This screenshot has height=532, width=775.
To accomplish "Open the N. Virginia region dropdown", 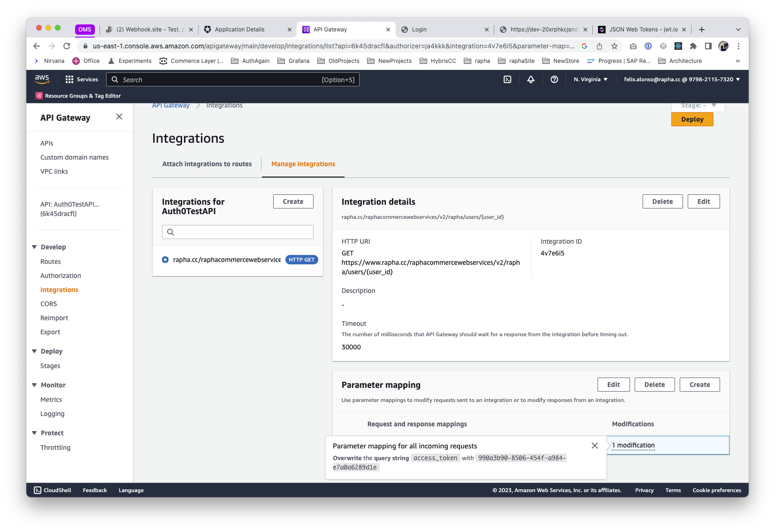I will pyautogui.click(x=591, y=79).
